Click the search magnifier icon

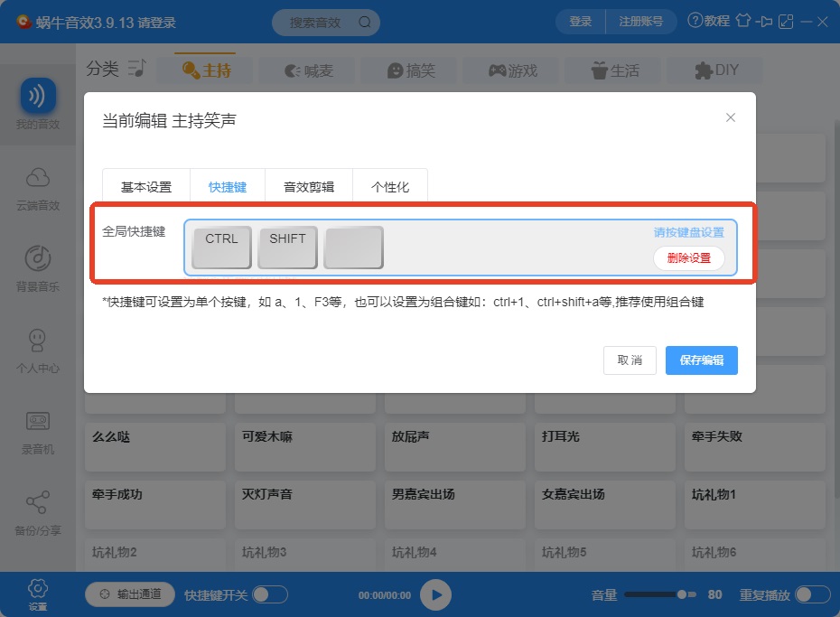pyautogui.click(x=365, y=22)
